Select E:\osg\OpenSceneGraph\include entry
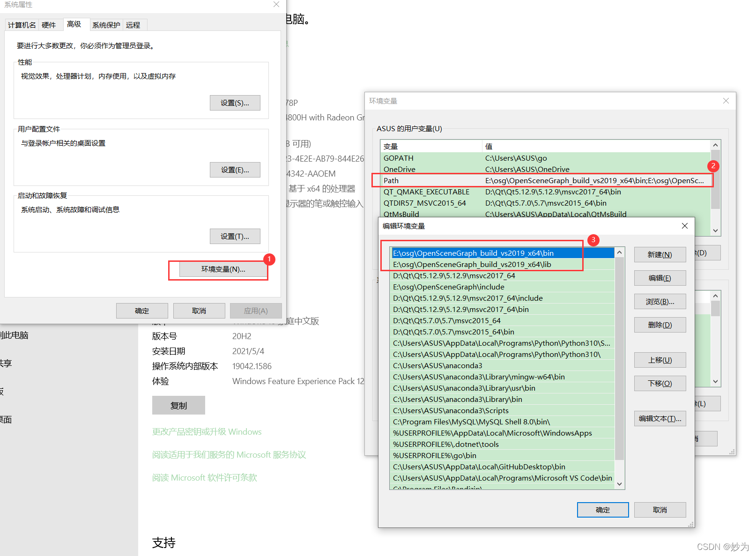This screenshot has width=756, height=556. point(503,287)
